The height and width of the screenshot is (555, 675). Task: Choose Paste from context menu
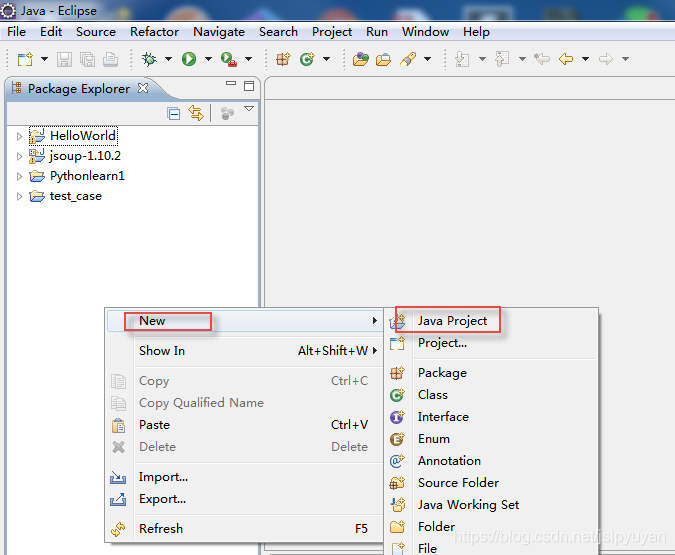coord(244,425)
